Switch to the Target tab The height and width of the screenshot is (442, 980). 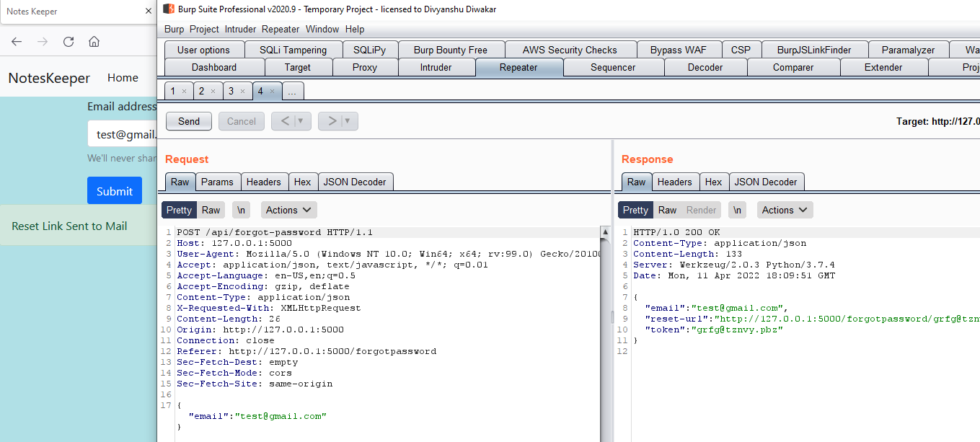pos(298,67)
